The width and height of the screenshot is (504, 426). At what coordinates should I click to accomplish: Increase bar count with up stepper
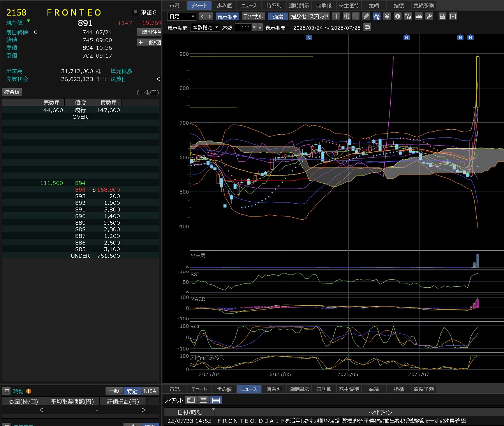(x=260, y=27)
